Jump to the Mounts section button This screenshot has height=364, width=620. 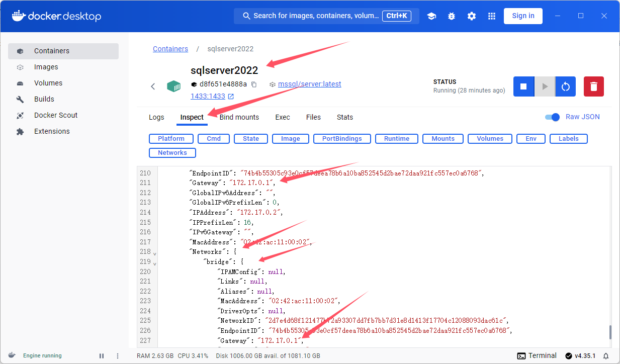click(x=443, y=139)
